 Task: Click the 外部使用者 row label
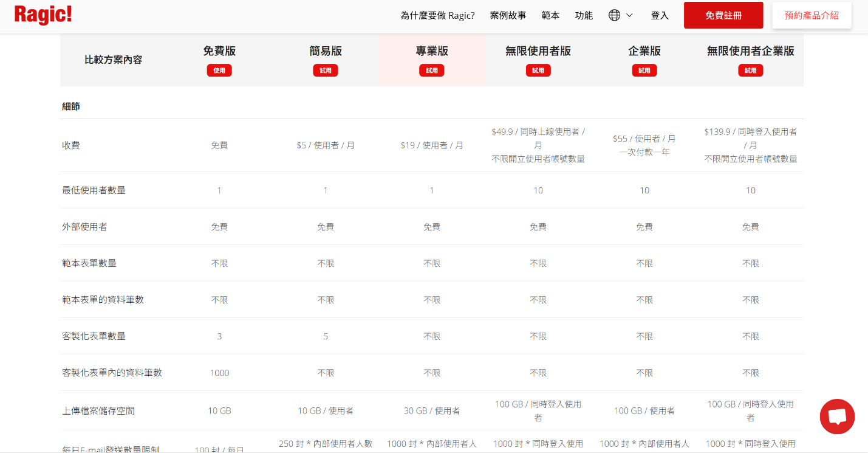84,227
